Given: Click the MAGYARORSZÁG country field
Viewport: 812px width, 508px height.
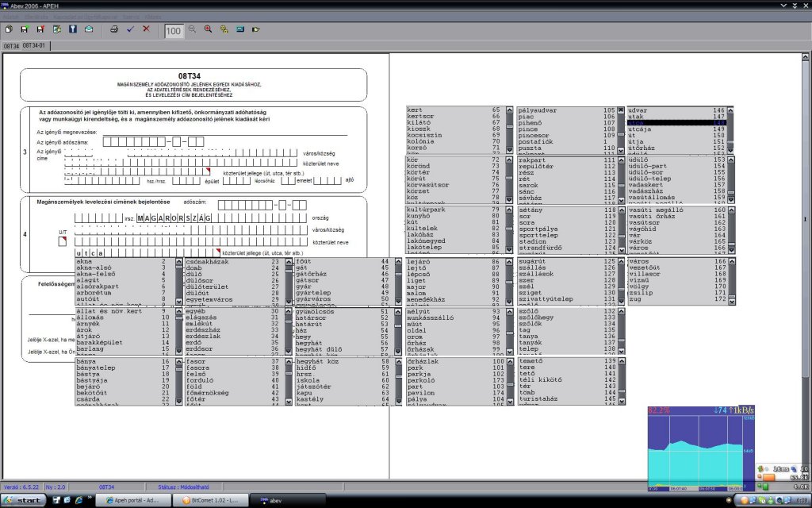Looking at the screenshot, I should (222, 218).
